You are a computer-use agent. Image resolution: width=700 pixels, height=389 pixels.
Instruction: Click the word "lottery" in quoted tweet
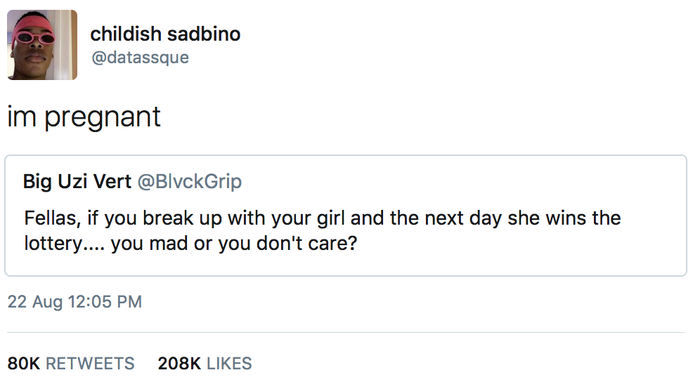click(53, 244)
